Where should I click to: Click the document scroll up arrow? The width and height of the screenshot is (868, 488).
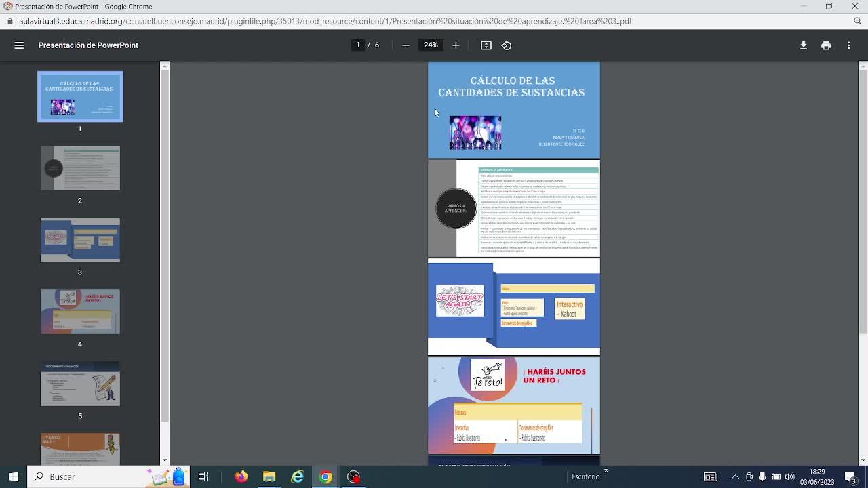click(863, 66)
